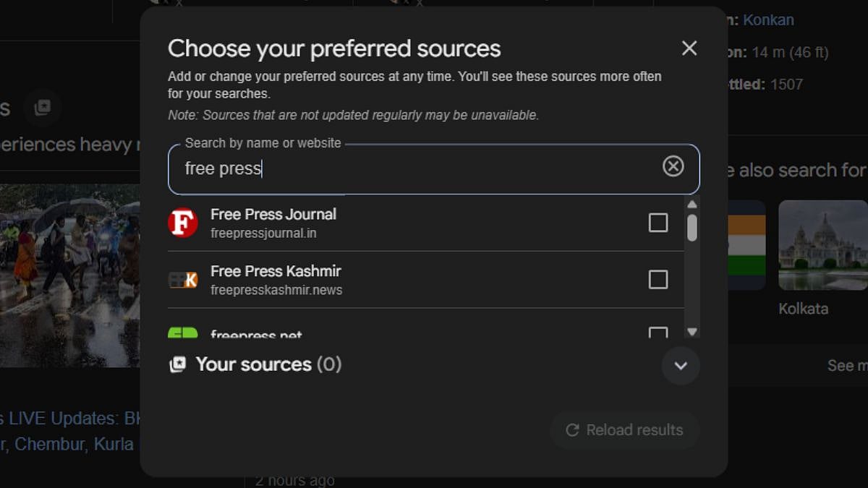
Task: Clear the 'free press' search text
Action: click(673, 167)
